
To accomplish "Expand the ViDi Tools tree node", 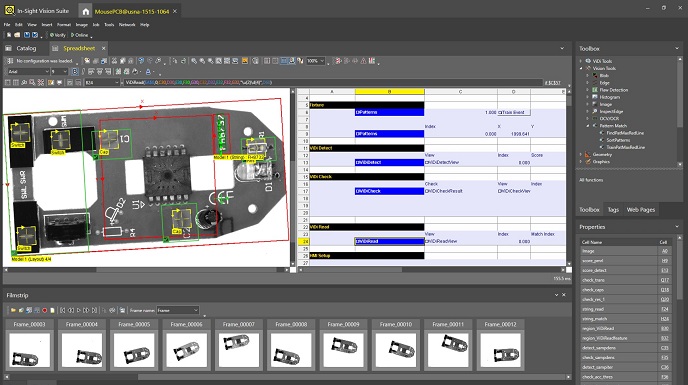I will point(581,61).
